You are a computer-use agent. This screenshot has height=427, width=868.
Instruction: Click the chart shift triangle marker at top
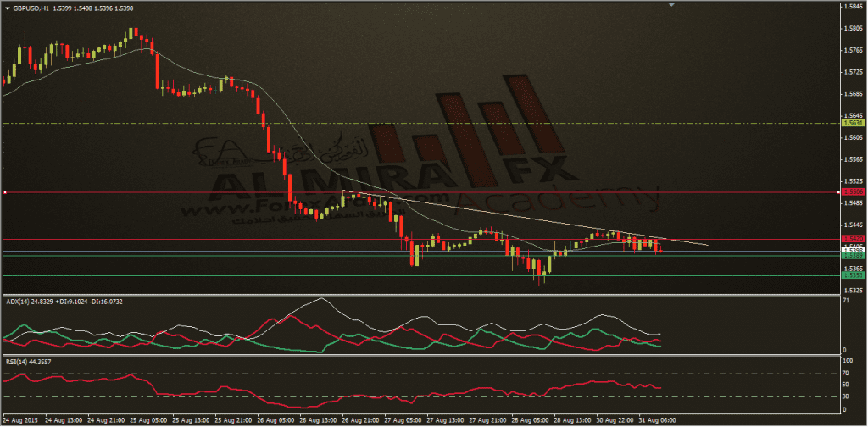[x=671, y=4]
